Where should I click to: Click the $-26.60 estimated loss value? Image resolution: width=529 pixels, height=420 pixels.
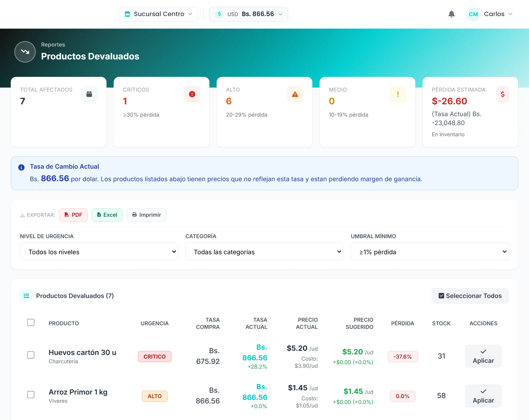pyautogui.click(x=449, y=101)
